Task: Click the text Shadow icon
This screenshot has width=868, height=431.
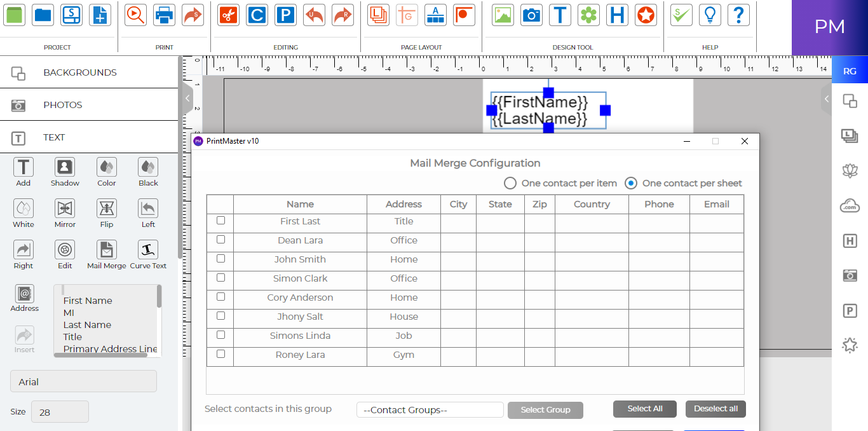Action: pos(65,167)
